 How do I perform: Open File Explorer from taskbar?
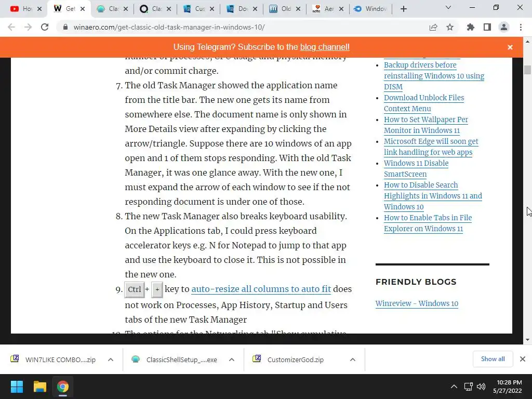click(x=39, y=387)
